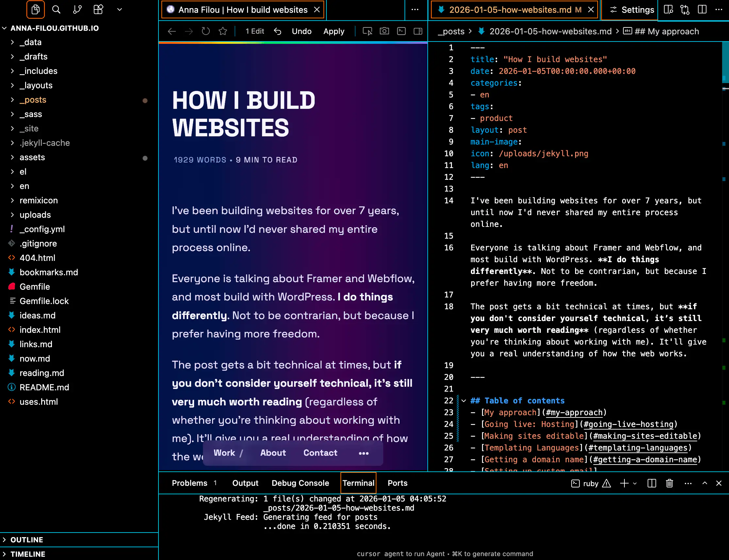Viewport: 729px width, 560px height.
Task: Toggle the split editor layout icon
Action: 702,10
